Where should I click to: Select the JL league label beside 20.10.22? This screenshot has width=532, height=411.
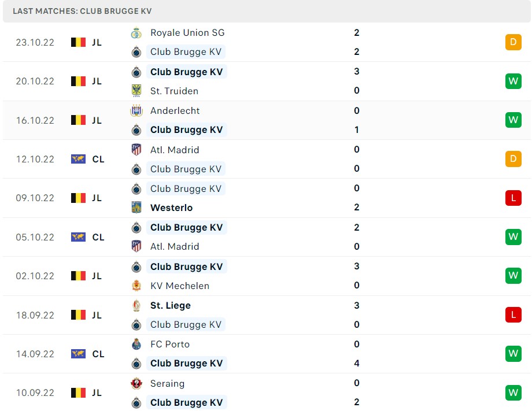point(97,81)
